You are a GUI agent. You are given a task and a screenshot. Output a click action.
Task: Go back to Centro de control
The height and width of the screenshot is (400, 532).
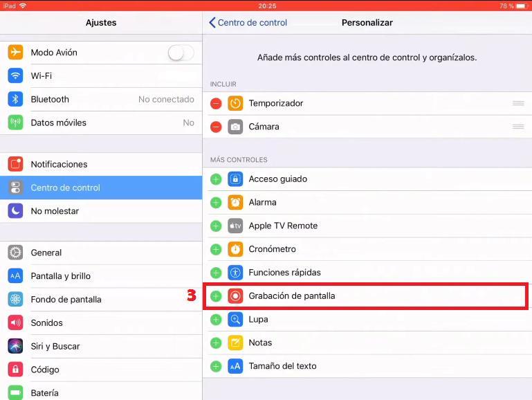pyautogui.click(x=248, y=23)
